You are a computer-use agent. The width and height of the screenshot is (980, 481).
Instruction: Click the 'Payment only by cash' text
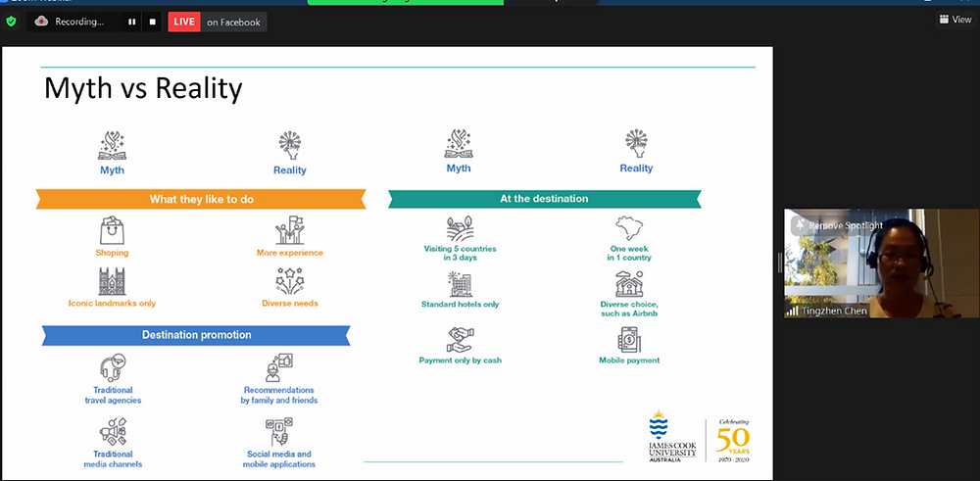pyautogui.click(x=460, y=361)
